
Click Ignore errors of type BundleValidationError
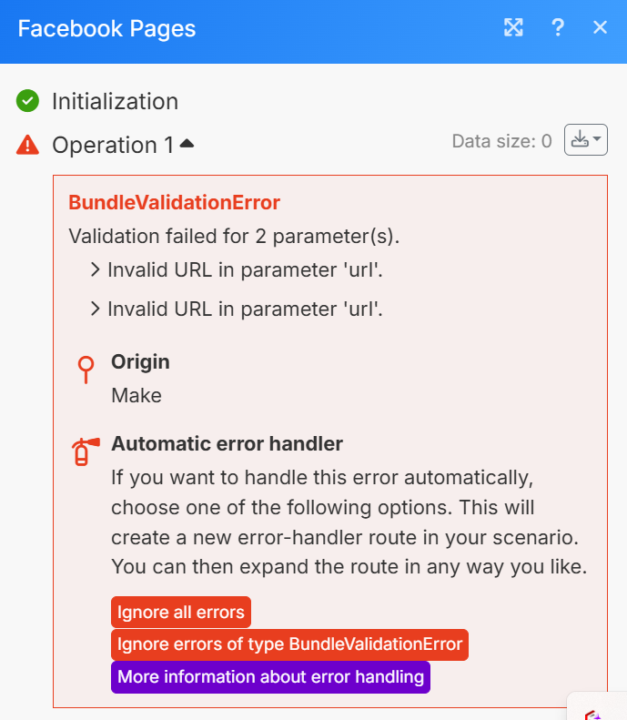(290, 644)
